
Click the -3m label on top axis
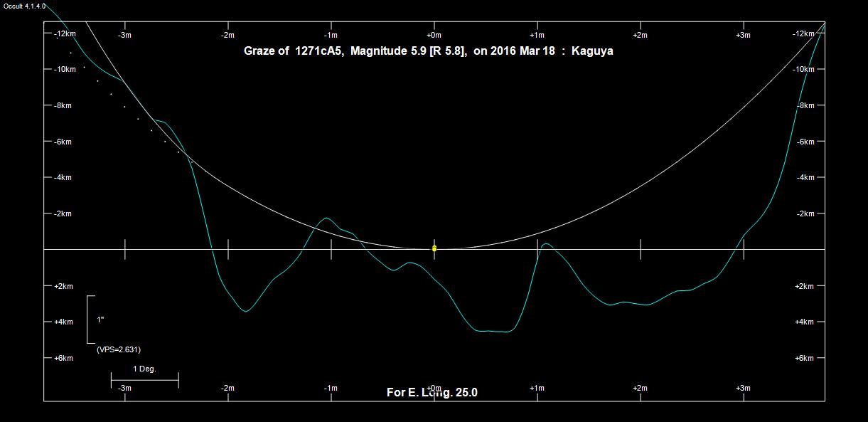pos(124,35)
